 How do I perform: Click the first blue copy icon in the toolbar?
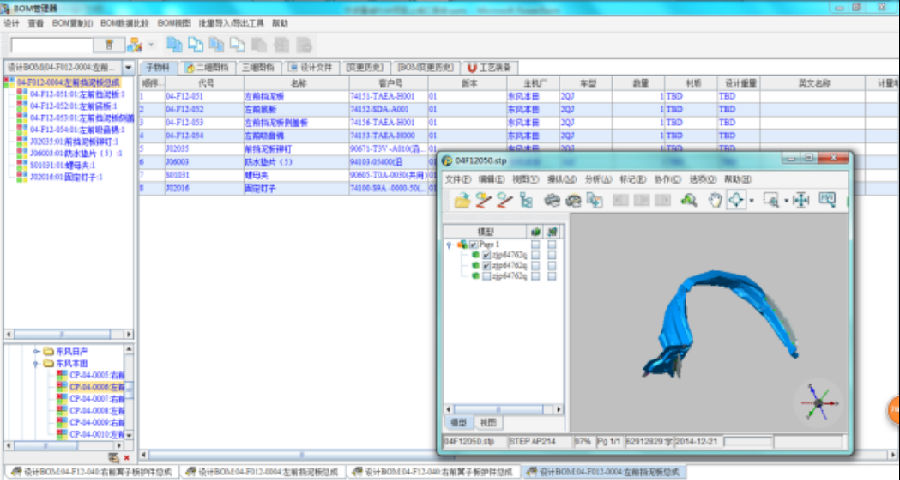pyautogui.click(x=174, y=45)
